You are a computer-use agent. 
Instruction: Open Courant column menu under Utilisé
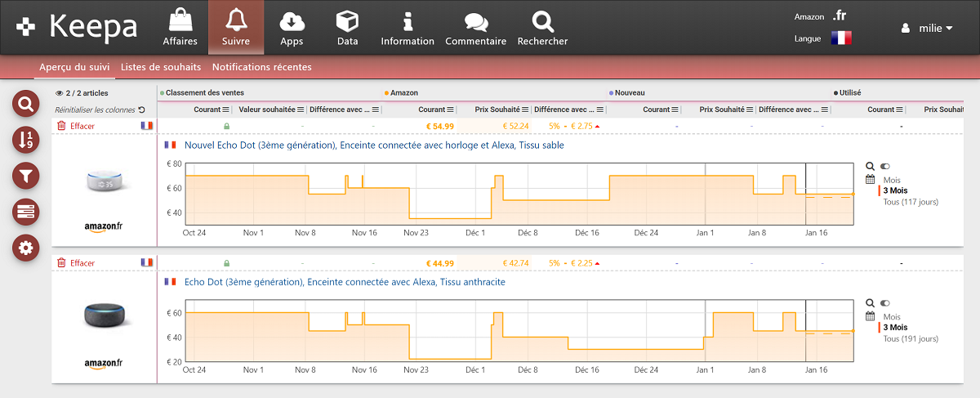[899, 110]
